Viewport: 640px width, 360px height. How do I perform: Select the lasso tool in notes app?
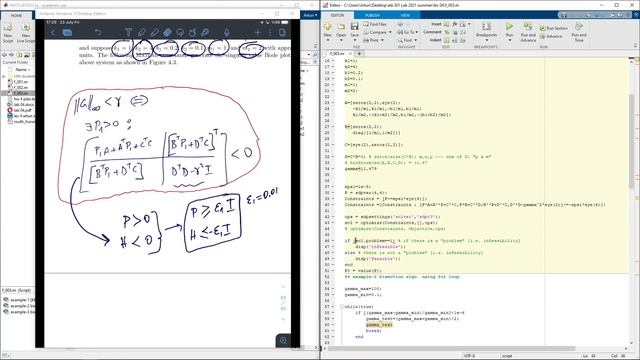point(180,32)
